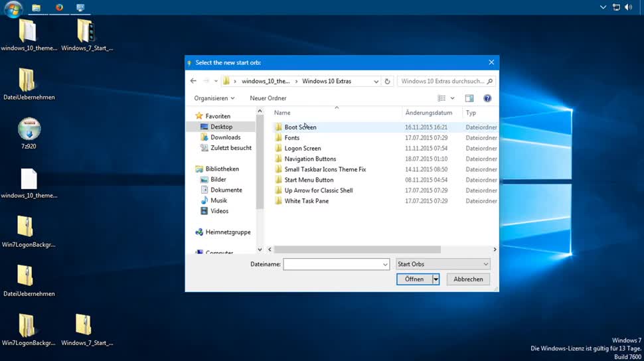Viewport: 644px width, 361px height.
Task: Click the back navigation arrow
Action: coord(193,81)
